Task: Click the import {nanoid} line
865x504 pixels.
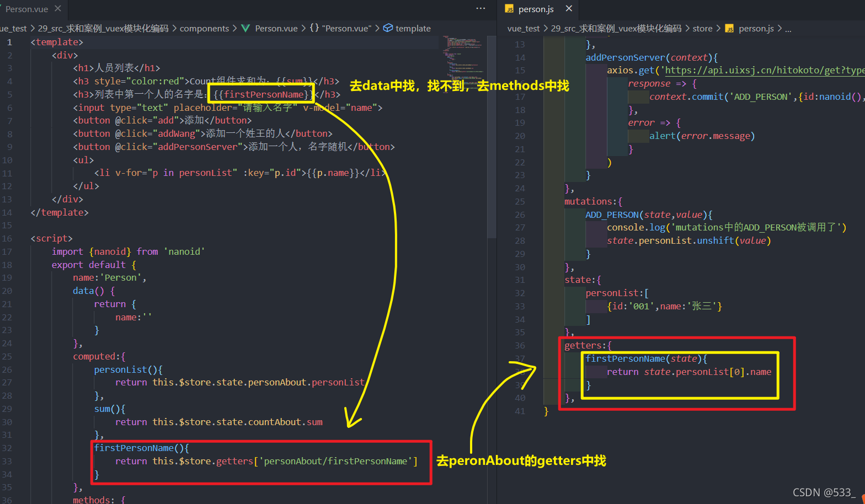Action: click(x=128, y=251)
